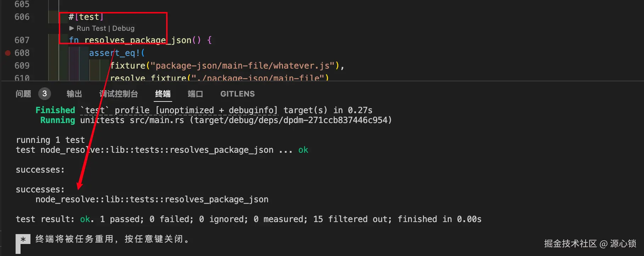This screenshot has width=644, height=256.
Task: Click the run triangle icon before Run Test
Action: click(72, 28)
